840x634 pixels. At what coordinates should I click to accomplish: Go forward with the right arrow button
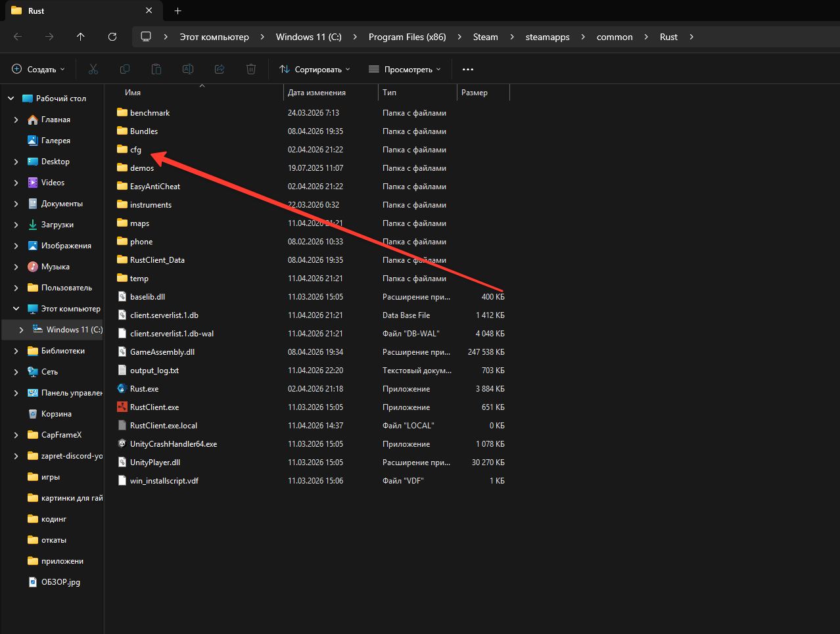point(49,37)
